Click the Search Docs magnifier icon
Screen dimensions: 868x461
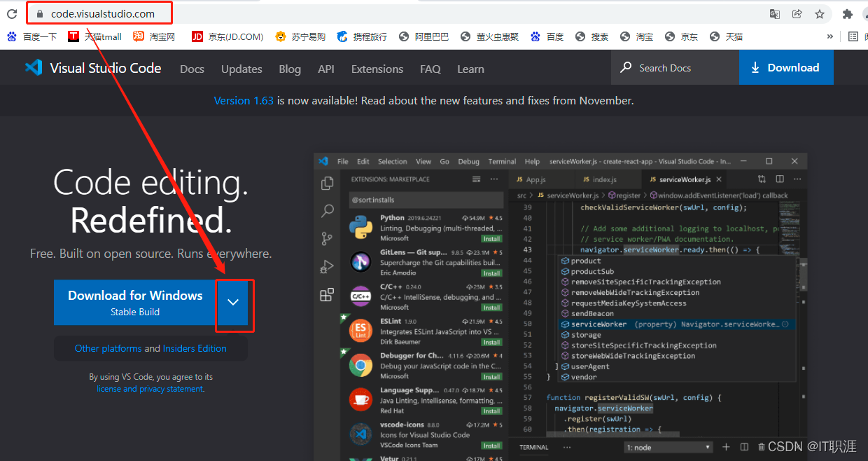(x=626, y=68)
